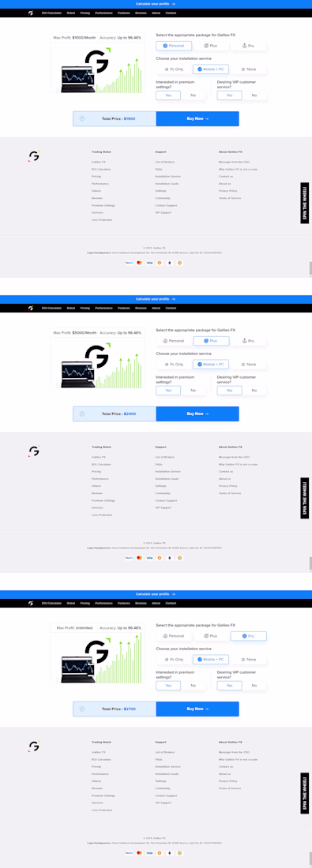Click the Calculate your profits banner above the $1900 page
The width and height of the screenshot is (312, 868).
(156, 4)
